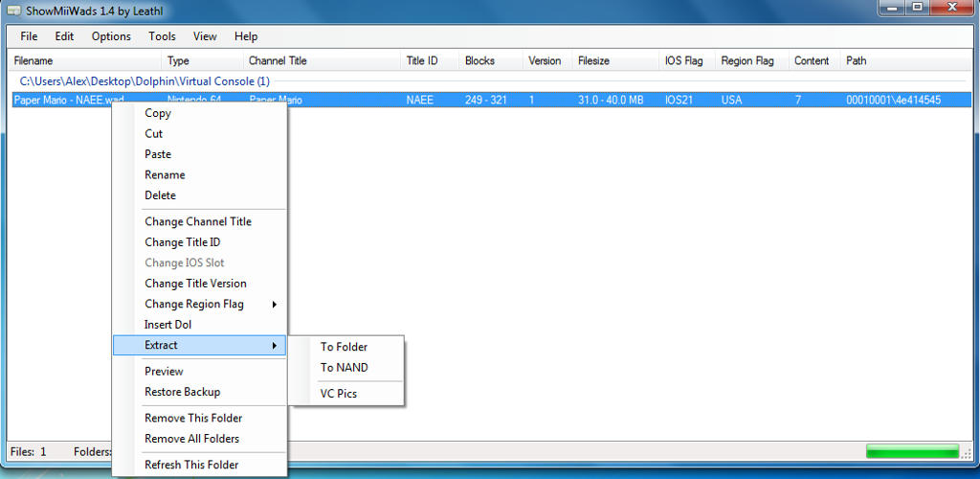
Task: Click the green progress bar
Action: 912,451
